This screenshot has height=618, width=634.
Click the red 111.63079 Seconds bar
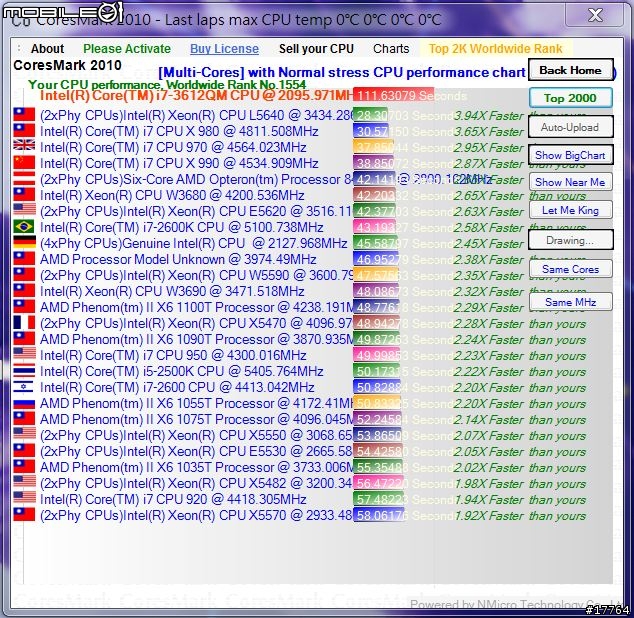coord(393,95)
